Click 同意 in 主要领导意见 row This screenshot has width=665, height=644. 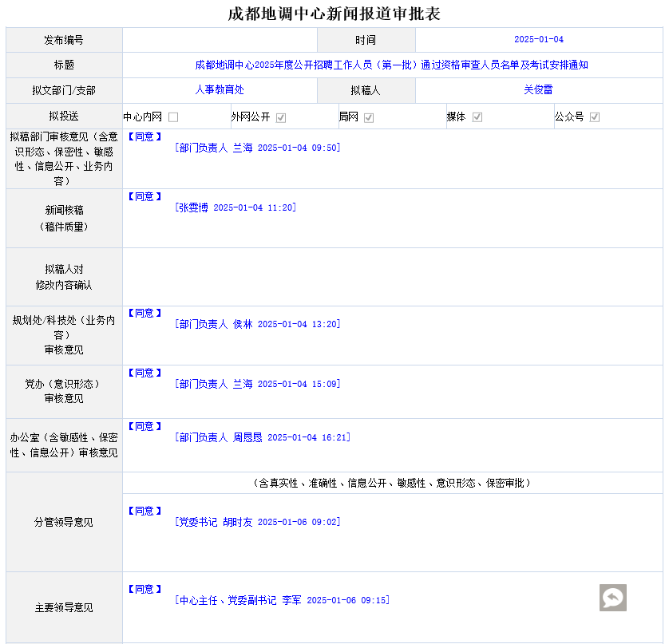tap(144, 589)
